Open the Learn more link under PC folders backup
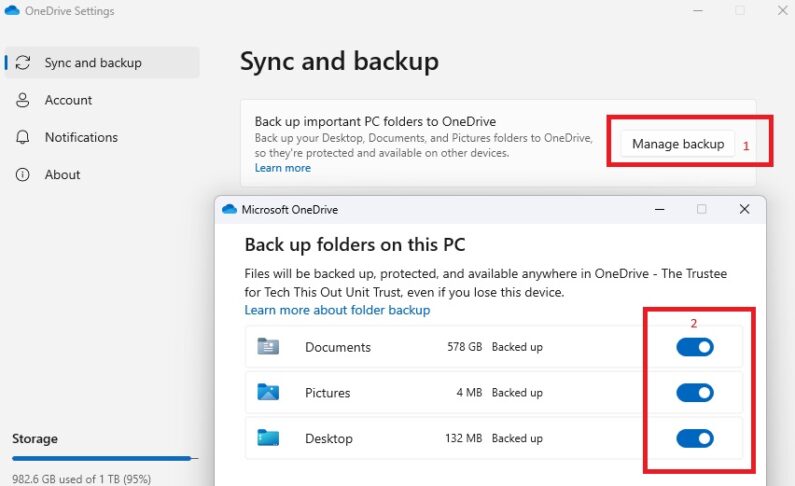Screen dimensions: 795x486 pyautogui.click(x=282, y=168)
